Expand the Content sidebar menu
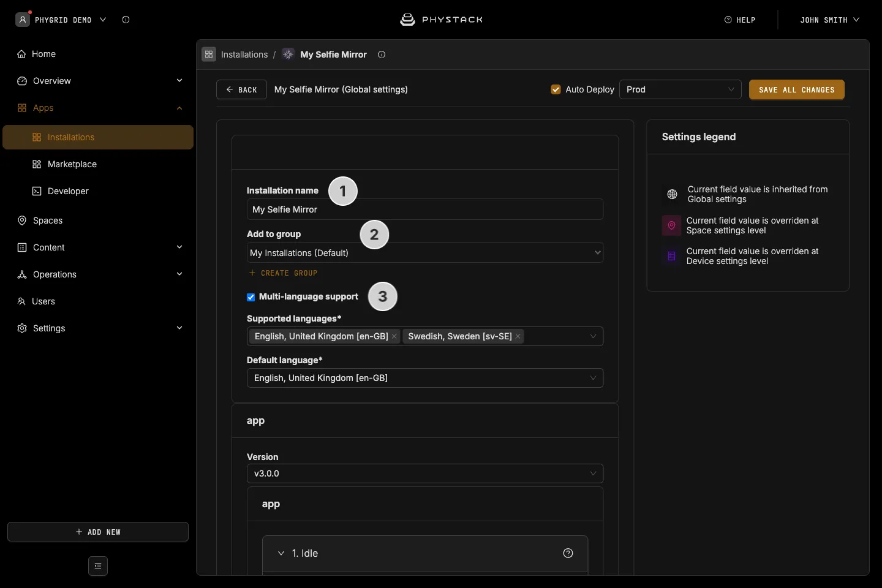This screenshot has height=588, width=882. coord(179,247)
